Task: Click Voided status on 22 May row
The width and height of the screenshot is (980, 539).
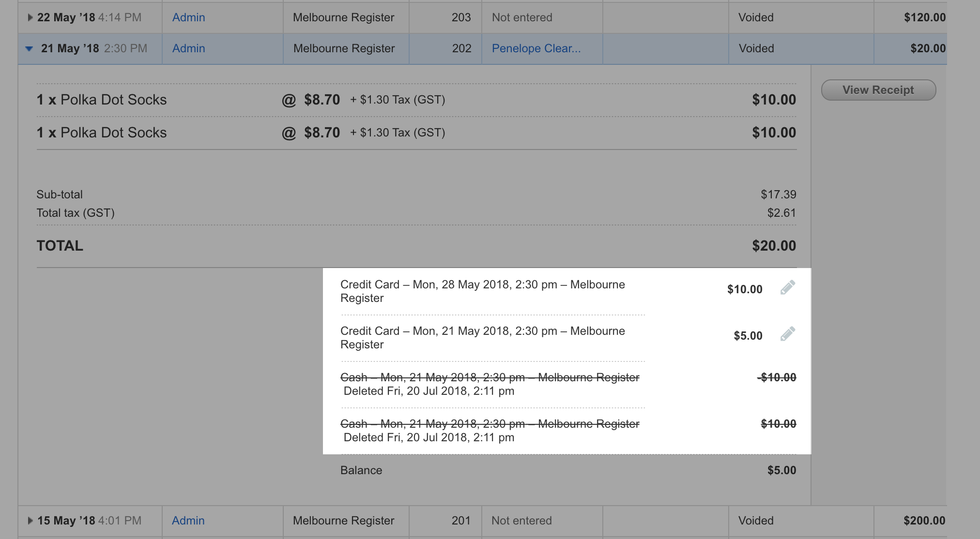Action: click(755, 17)
